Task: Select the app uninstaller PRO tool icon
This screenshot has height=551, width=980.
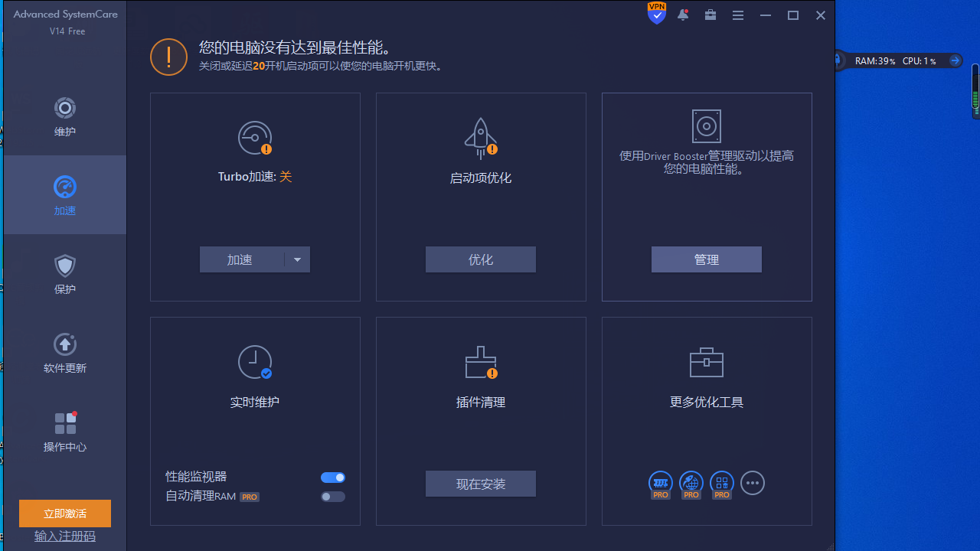Action: [721, 483]
